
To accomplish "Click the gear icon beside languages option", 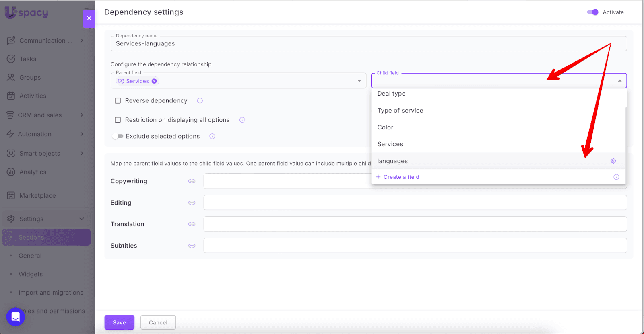I will point(613,161).
